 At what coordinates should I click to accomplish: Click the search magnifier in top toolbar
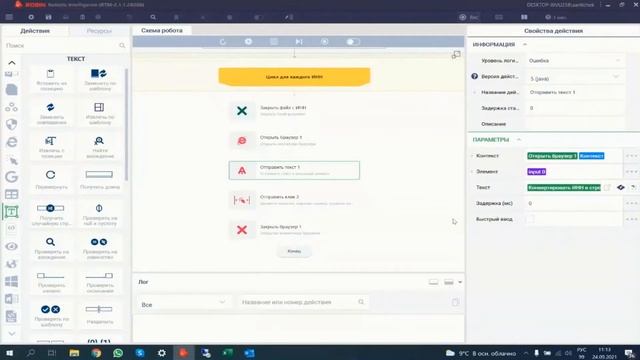[x=153, y=17]
